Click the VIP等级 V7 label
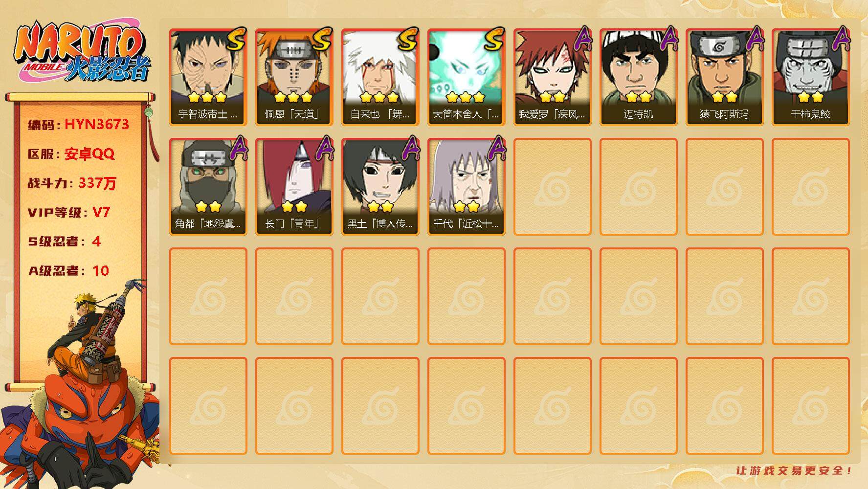 tap(69, 213)
